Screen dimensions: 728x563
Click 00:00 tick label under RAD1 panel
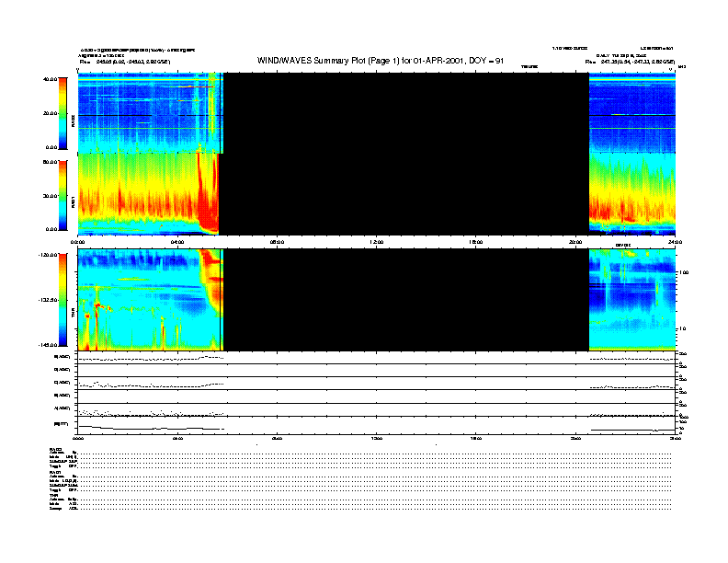(x=77, y=242)
